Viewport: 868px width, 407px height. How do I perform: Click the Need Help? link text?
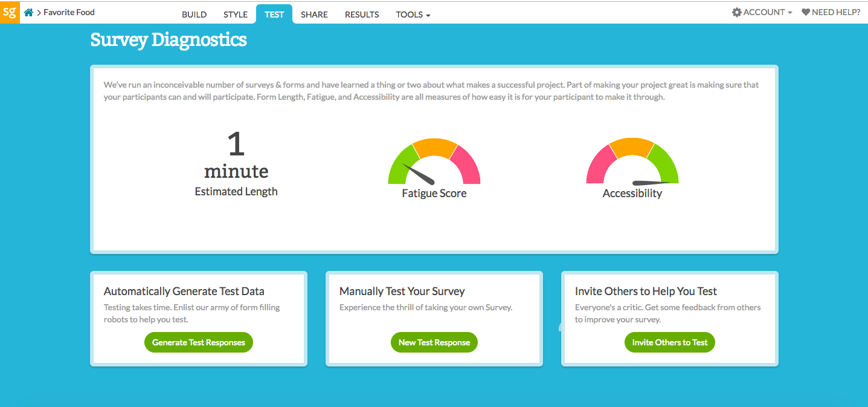coord(836,12)
